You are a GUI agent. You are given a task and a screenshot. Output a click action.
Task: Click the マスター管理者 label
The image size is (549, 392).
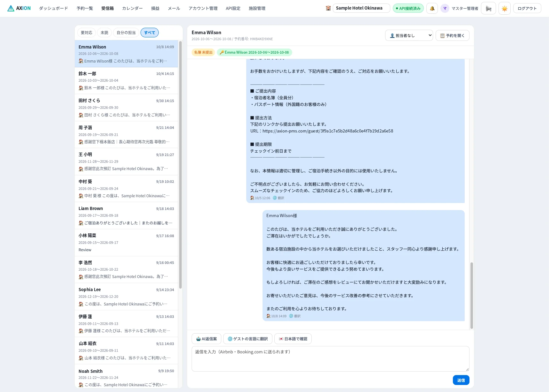point(465,8)
